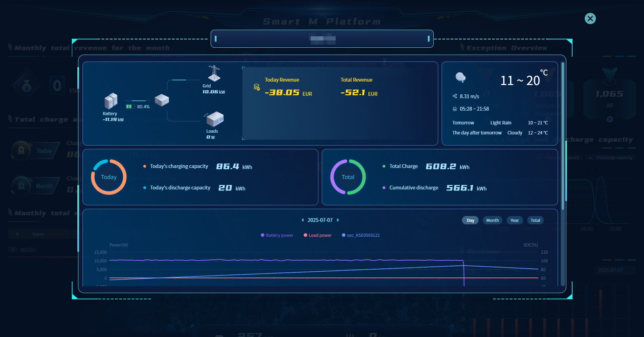Select the Day chart range button
Screen dimensions: 644x337
tap(470, 221)
